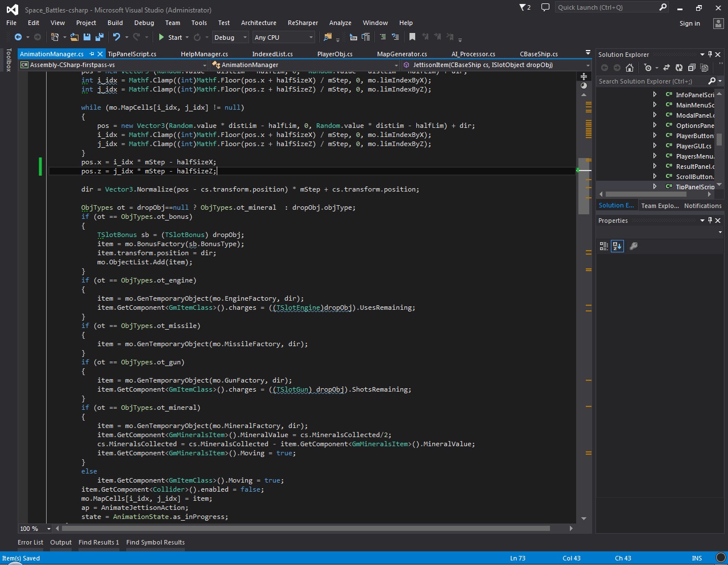Switch to the MapGenerator.cs tab
Screen dimensions: 728x565
coord(402,54)
